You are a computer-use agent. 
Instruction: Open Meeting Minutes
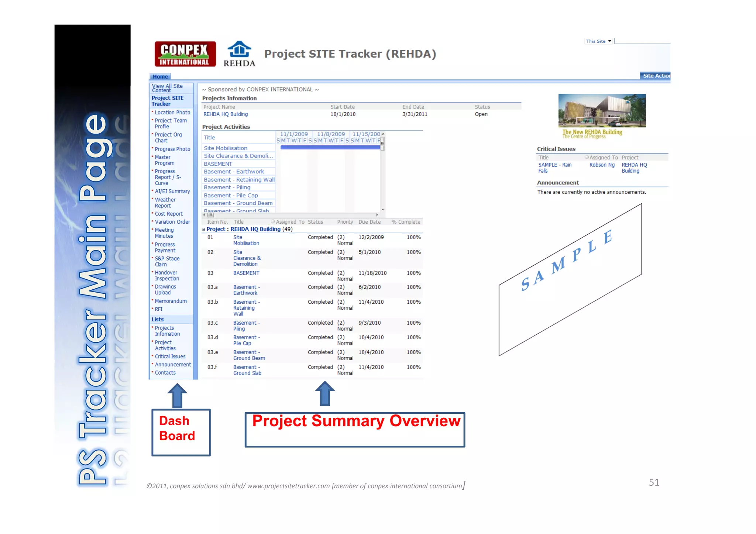click(x=164, y=233)
